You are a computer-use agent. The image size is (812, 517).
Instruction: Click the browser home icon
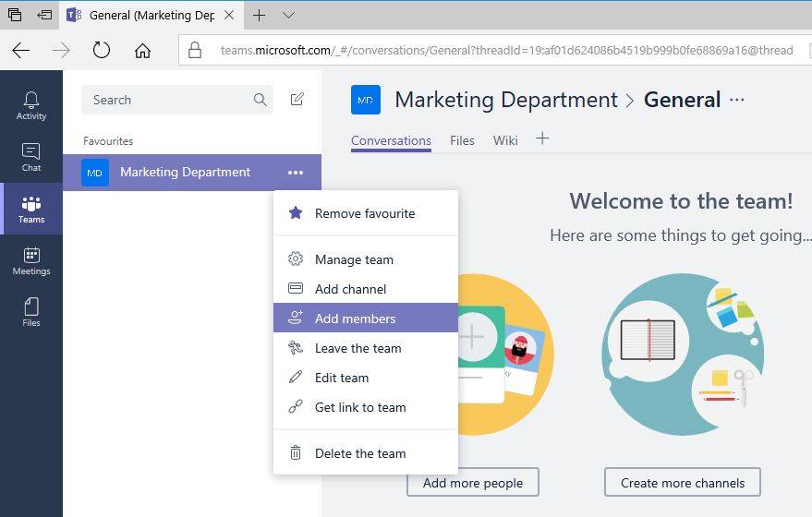tap(142, 51)
